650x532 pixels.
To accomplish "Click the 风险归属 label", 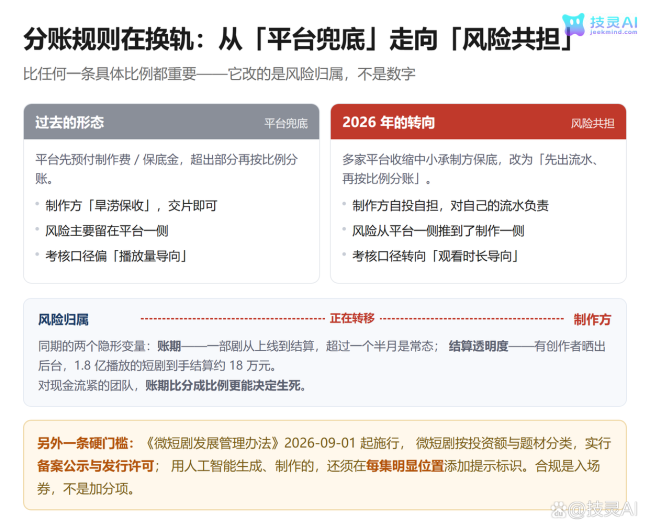I will click(x=63, y=319).
